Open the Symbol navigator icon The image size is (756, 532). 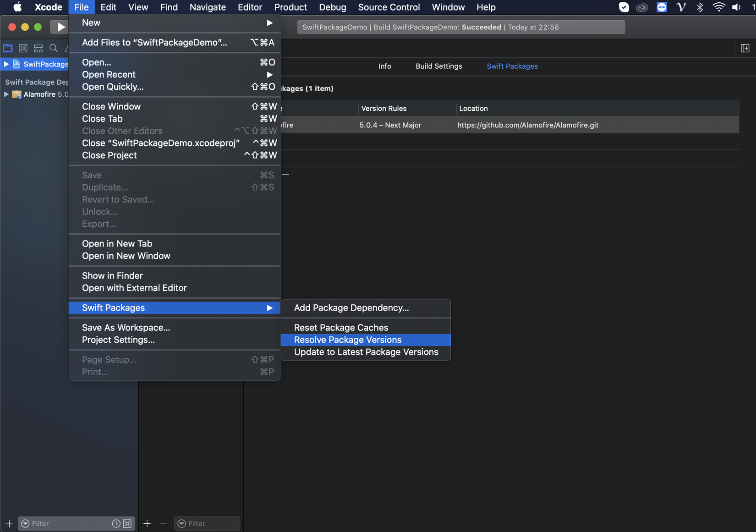pos(38,48)
